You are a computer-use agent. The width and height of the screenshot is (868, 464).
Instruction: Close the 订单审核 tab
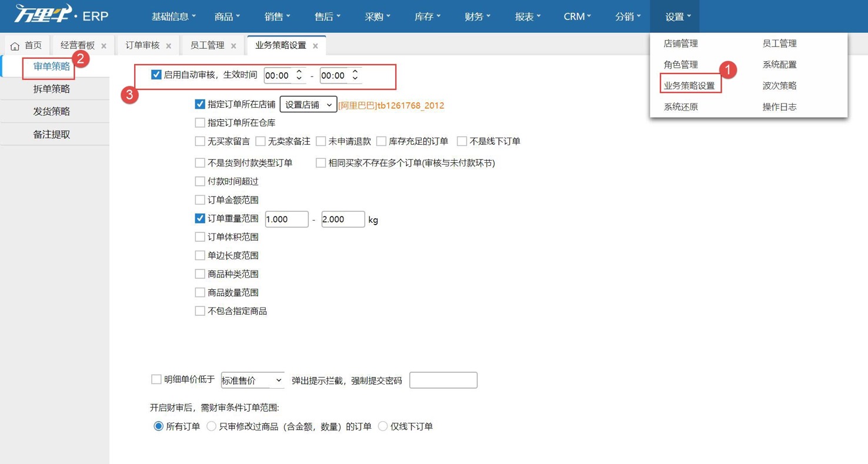click(168, 45)
